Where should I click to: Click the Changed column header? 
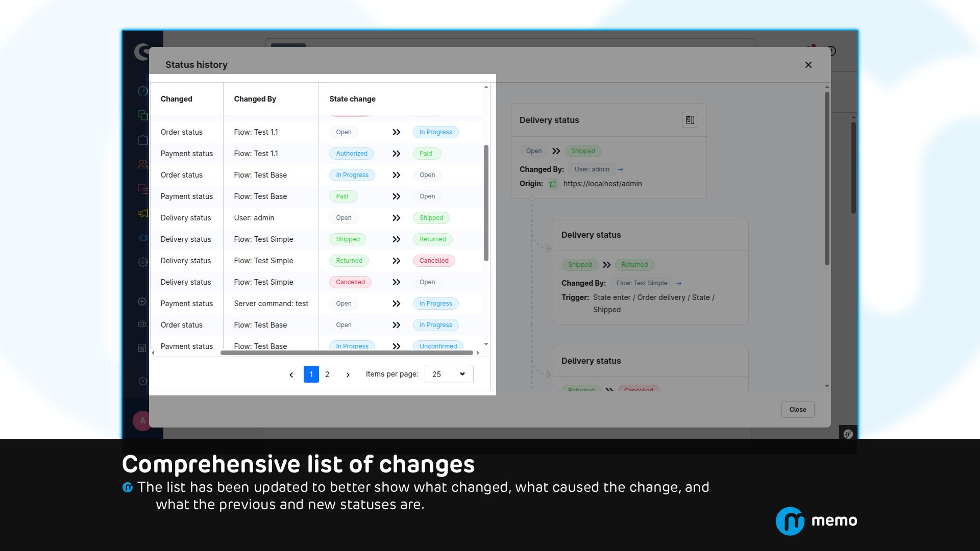(177, 99)
